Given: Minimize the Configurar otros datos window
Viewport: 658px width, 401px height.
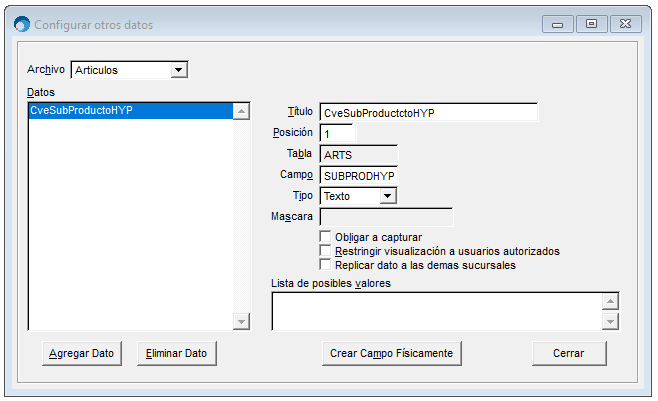Looking at the screenshot, I should [x=557, y=23].
